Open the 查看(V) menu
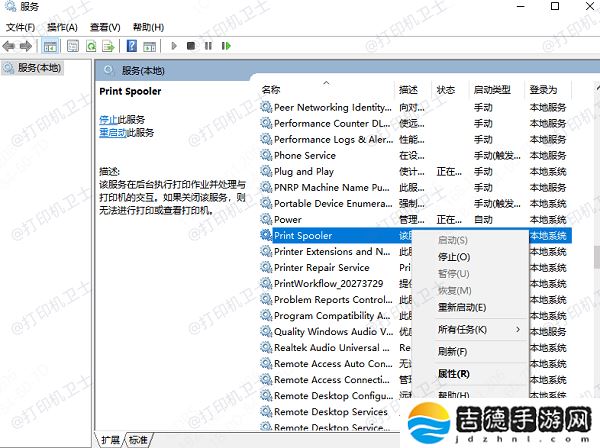 click(x=105, y=27)
